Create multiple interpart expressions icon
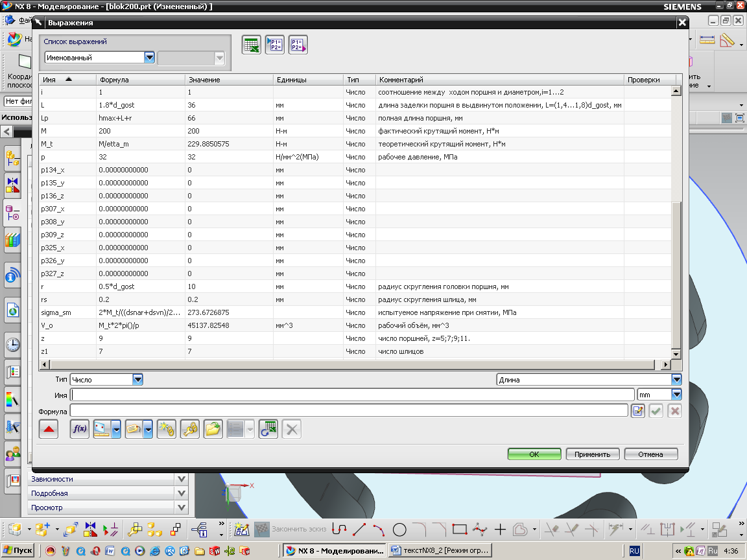Viewport: 747px width, 560px height. [190, 429]
